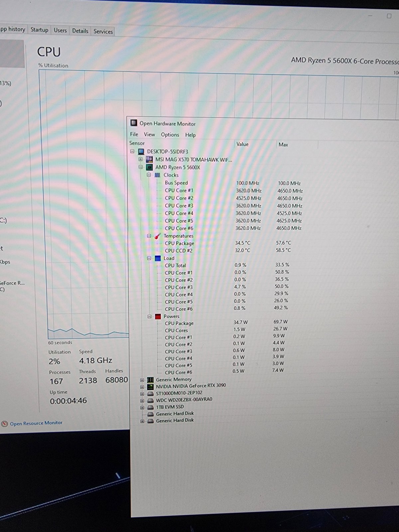The height and width of the screenshot is (532, 399).
Task: Click the 4.18 GHz speed value in Task Manager
Action: point(96,360)
